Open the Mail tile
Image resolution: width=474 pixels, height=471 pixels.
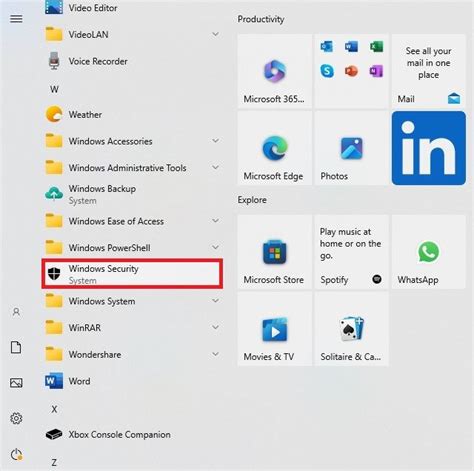pyautogui.click(x=429, y=71)
